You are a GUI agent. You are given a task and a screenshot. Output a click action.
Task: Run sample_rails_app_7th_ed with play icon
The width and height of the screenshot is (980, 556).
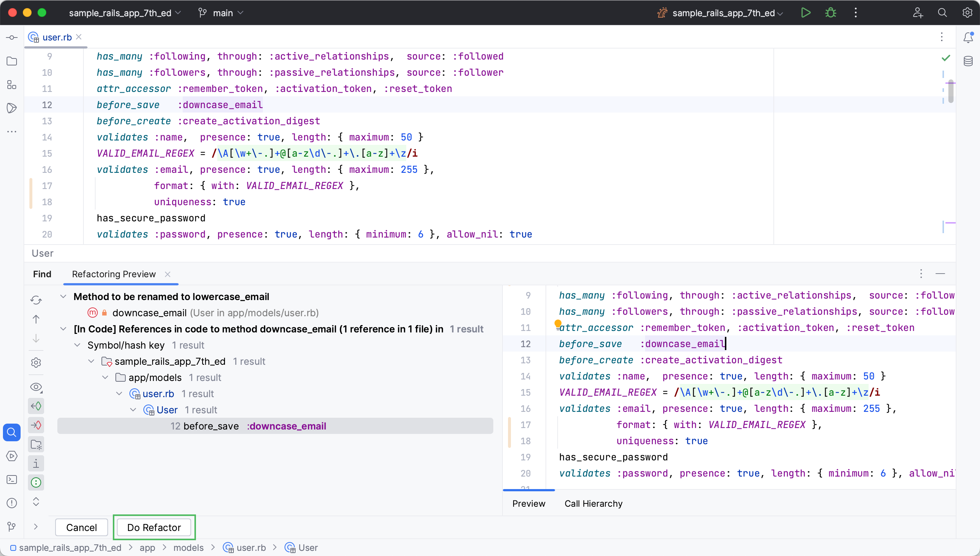coord(806,13)
